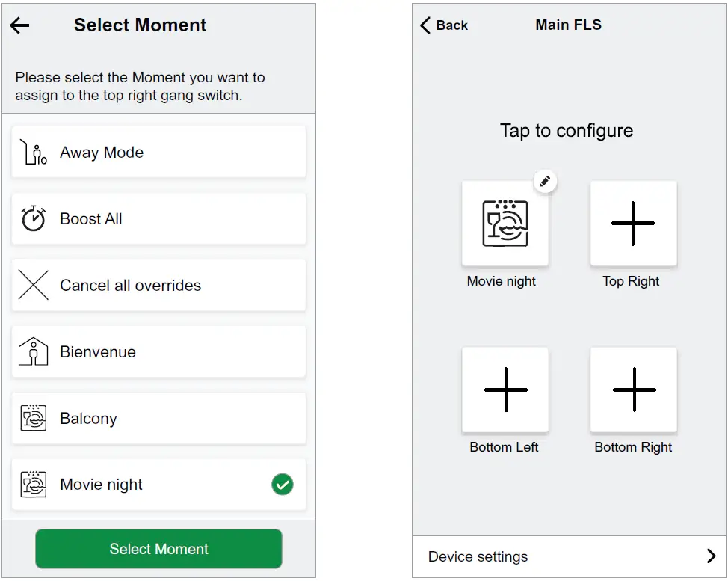728x581 pixels.
Task: Mark Bienvenue as the chosen moment
Action: [158, 351]
